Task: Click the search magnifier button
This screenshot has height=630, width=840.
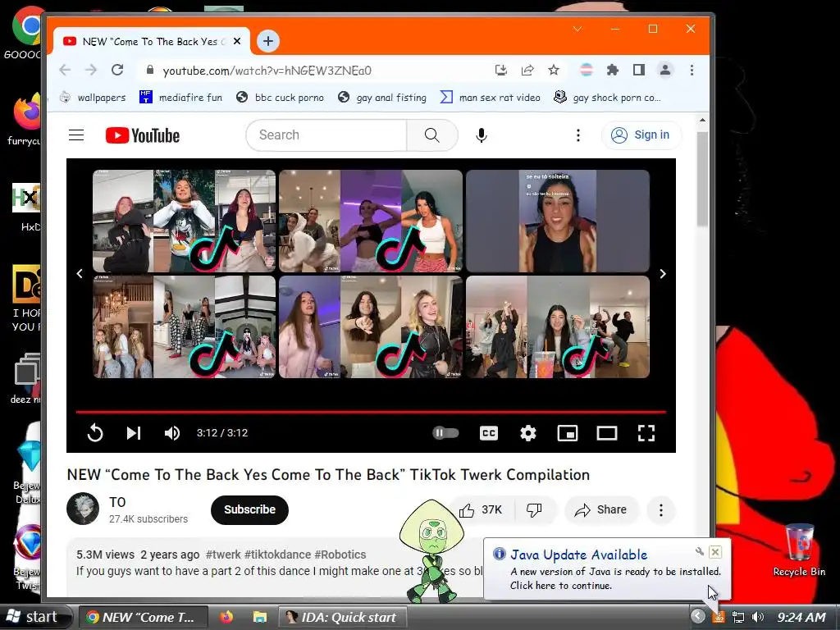Action: tap(431, 135)
